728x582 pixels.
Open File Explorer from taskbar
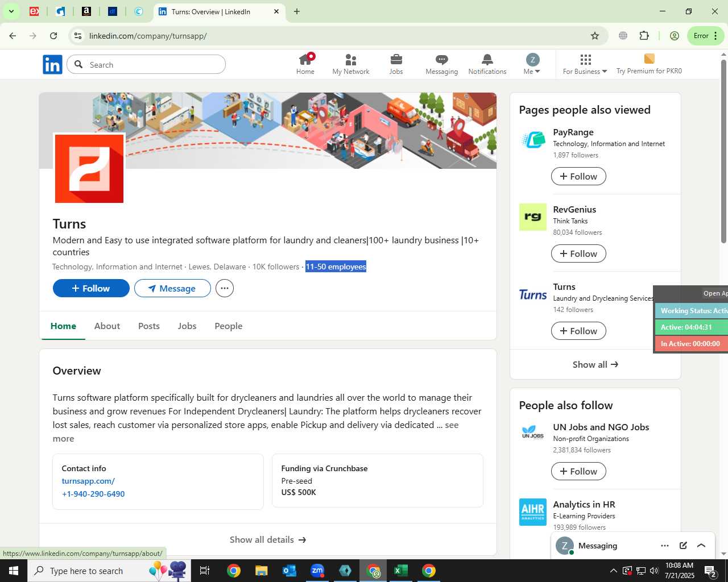click(262, 571)
